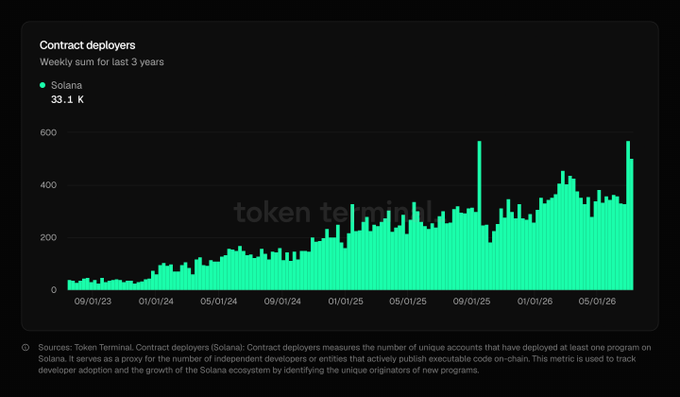Click the 'Weekly sum for last 3 years' subtitle
Image resolution: width=680 pixels, height=397 pixels.
pyautogui.click(x=102, y=62)
